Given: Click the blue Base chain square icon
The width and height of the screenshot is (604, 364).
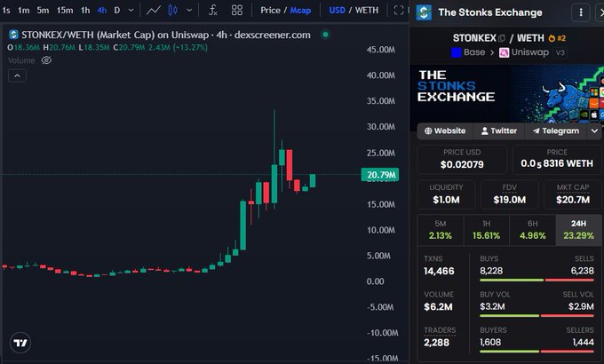Looking at the screenshot, I should coord(456,52).
